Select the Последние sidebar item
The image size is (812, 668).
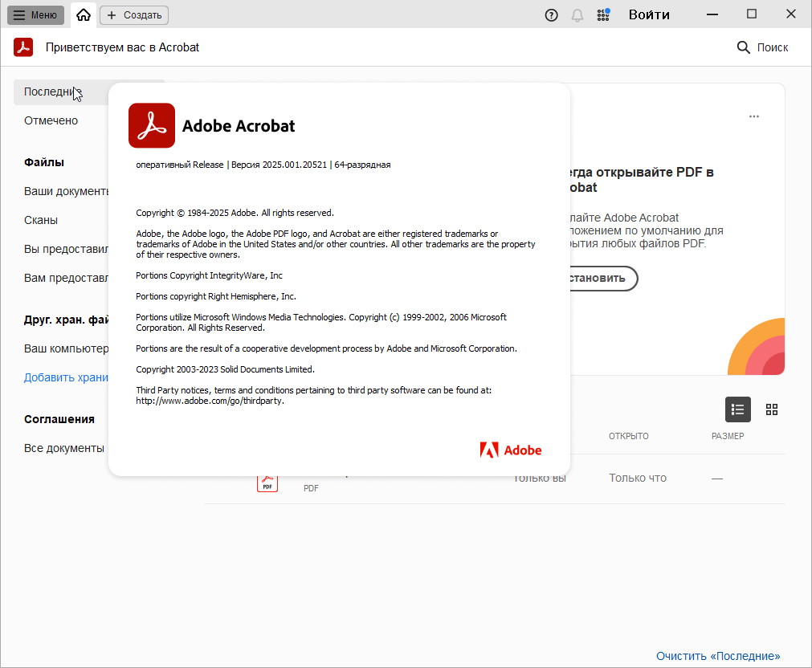click(60, 92)
